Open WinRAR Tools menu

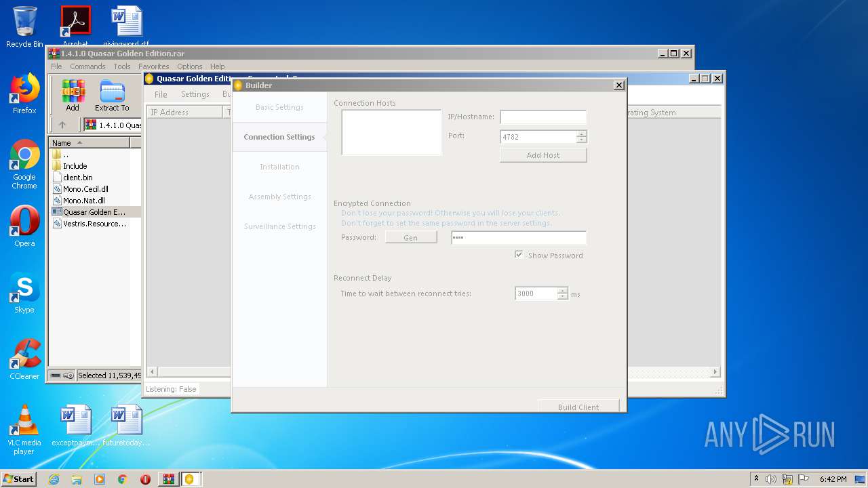[122, 66]
